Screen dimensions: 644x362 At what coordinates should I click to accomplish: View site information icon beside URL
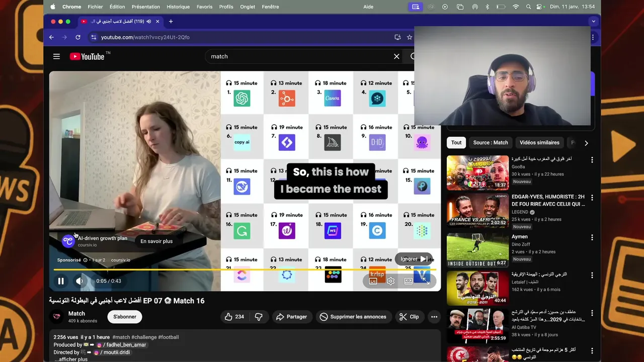pyautogui.click(x=93, y=37)
